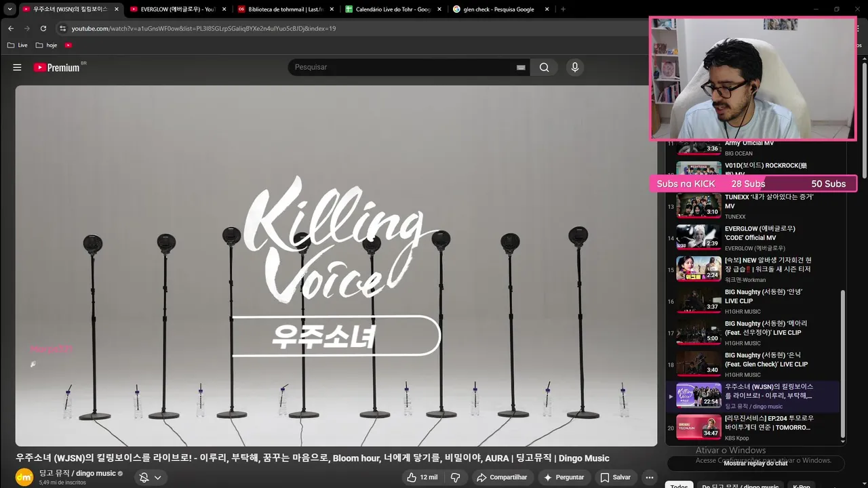Open notification bell dropdown for dingo music
The height and width of the screenshot is (488, 868).
click(150, 477)
